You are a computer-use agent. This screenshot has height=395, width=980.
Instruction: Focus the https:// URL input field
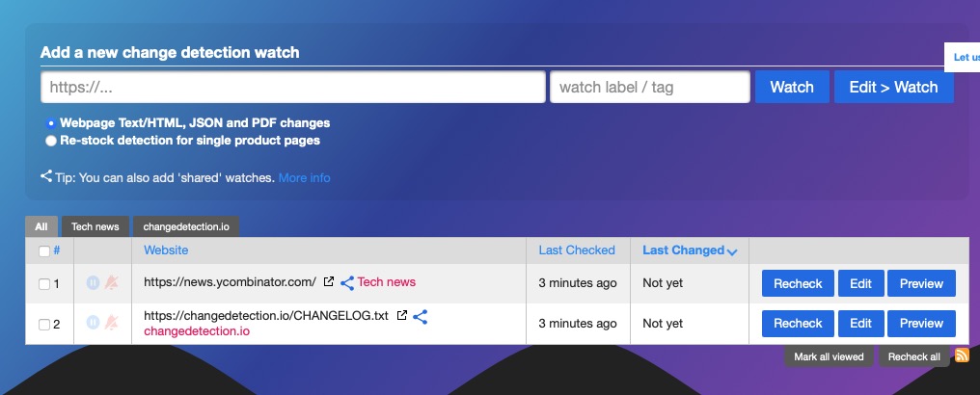point(293,87)
